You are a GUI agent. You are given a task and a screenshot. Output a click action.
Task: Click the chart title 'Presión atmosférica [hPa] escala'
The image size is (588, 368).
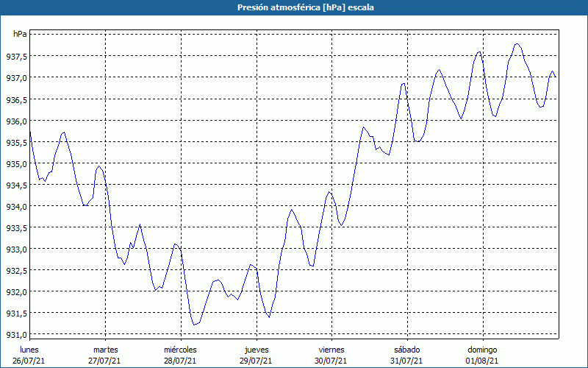306,7
